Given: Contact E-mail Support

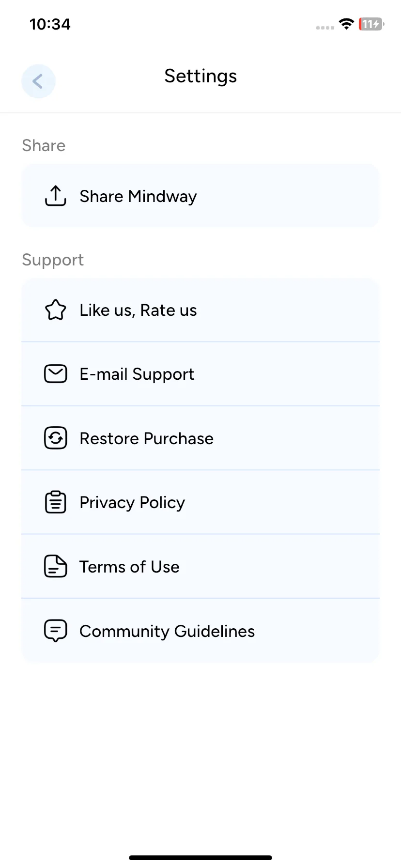Looking at the screenshot, I should (200, 374).
